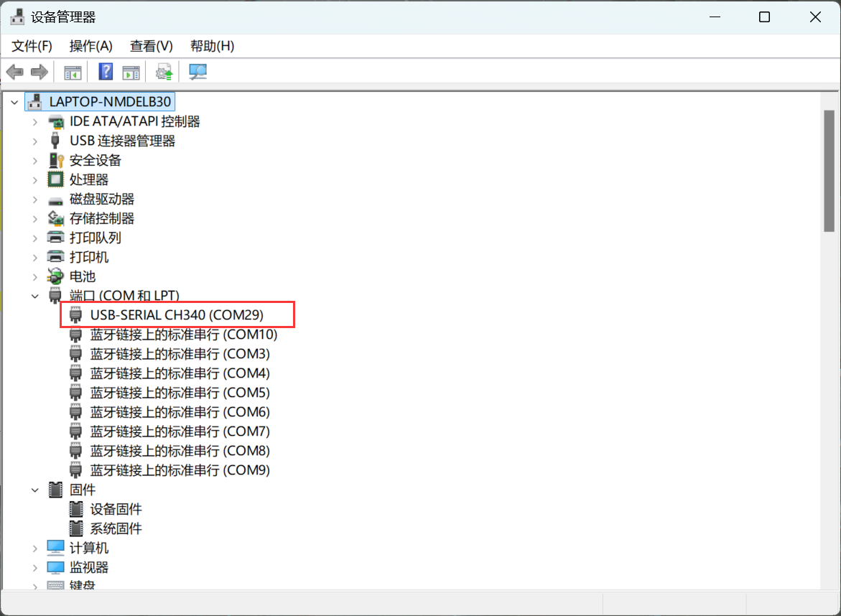Image resolution: width=841 pixels, height=616 pixels.
Task: Click the blue question mark help icon
Action: click(106, 72)
